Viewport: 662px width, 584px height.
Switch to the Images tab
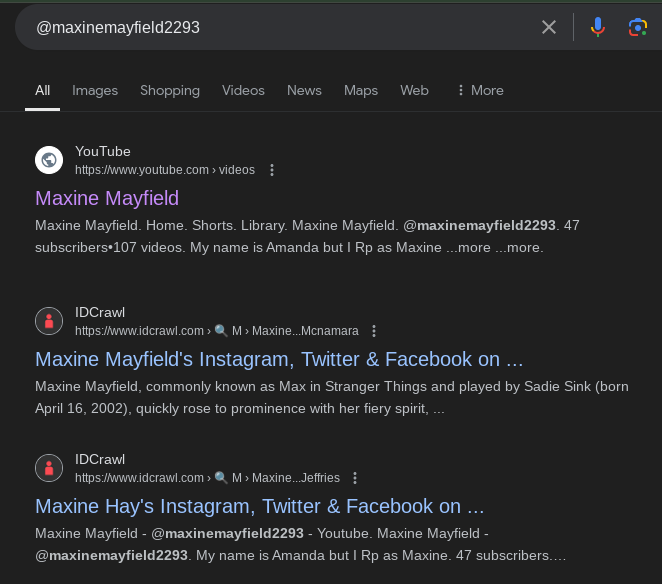(x=95, y=90)
